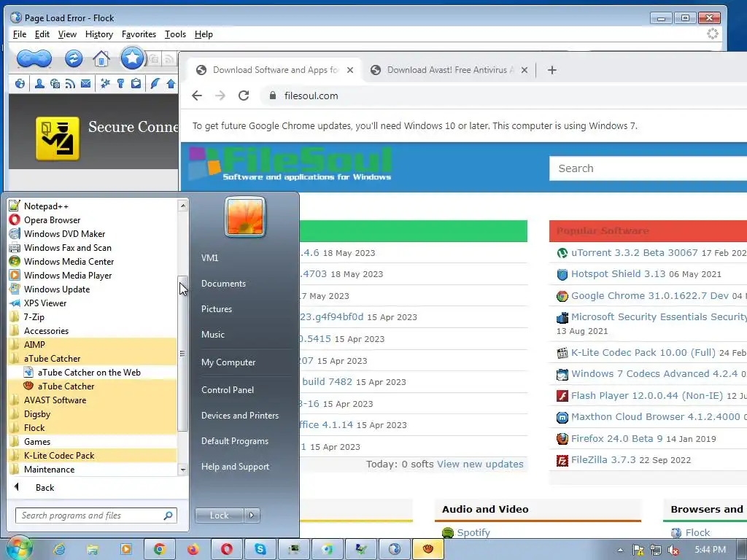Open the Web Clipboard icon in Flock
Screen dimensions: 747x560
pyautogui.click(x=136, y=84)
